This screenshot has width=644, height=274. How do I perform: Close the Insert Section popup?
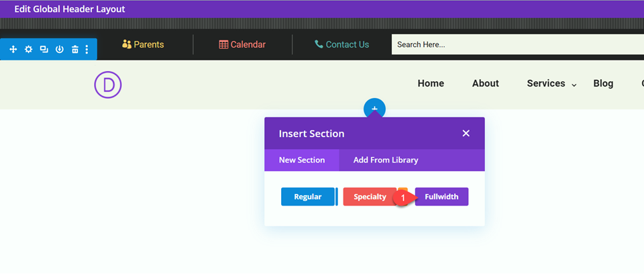pos(466,133)
